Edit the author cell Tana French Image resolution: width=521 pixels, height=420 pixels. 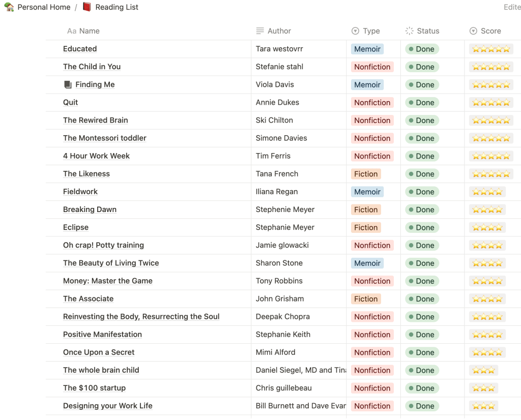[x=277, y=174]
